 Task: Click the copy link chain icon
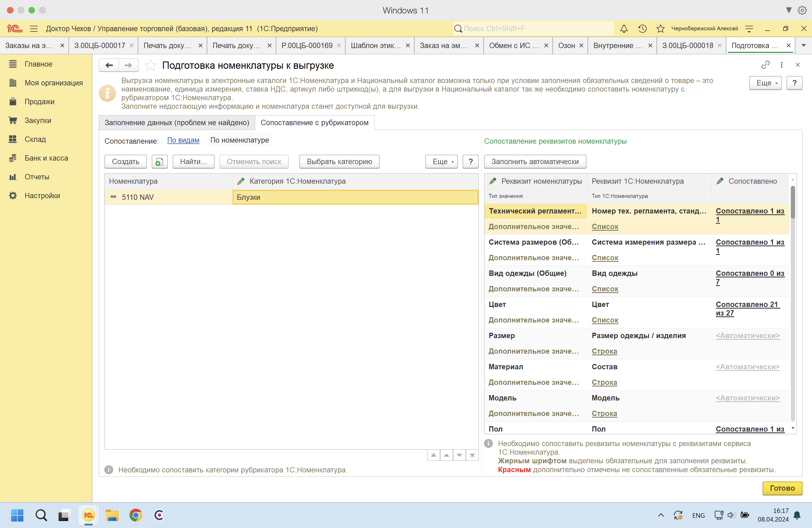[x=765, y=65]
